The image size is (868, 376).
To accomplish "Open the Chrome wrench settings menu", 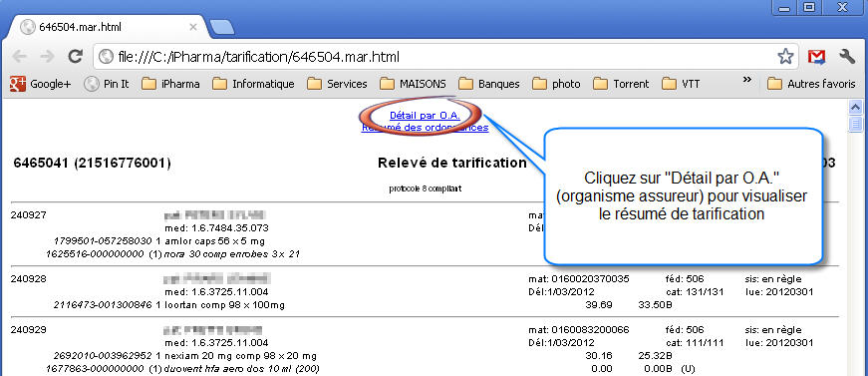I will click(x=847, y=57).
